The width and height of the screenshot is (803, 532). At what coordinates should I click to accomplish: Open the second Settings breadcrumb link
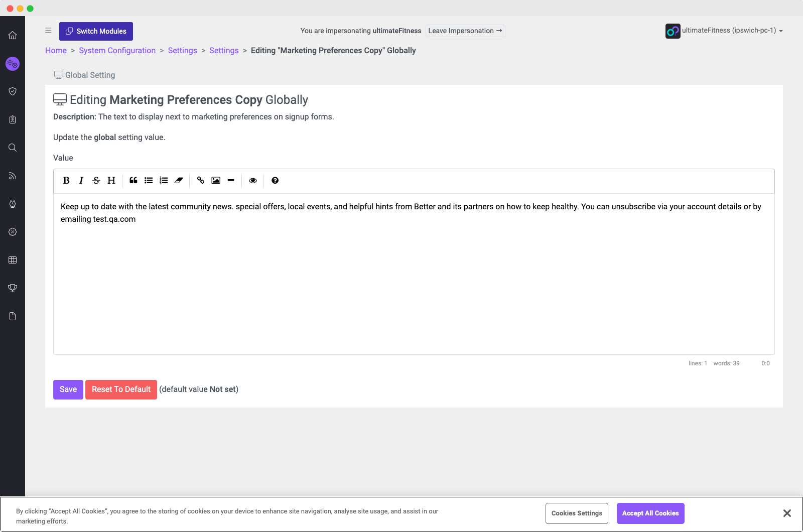[x=224, y=51]
